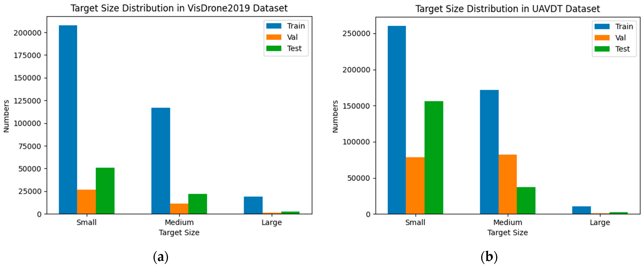Click the '250000' y-axis label in UAVDT chart
This screenshot has width=644, height=268.
(x=356, y=33)
